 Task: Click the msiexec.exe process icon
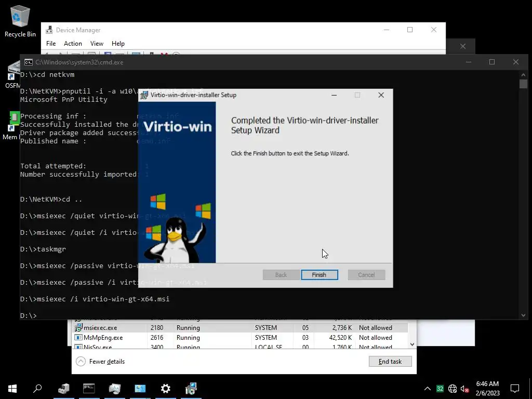pos(78,328)
